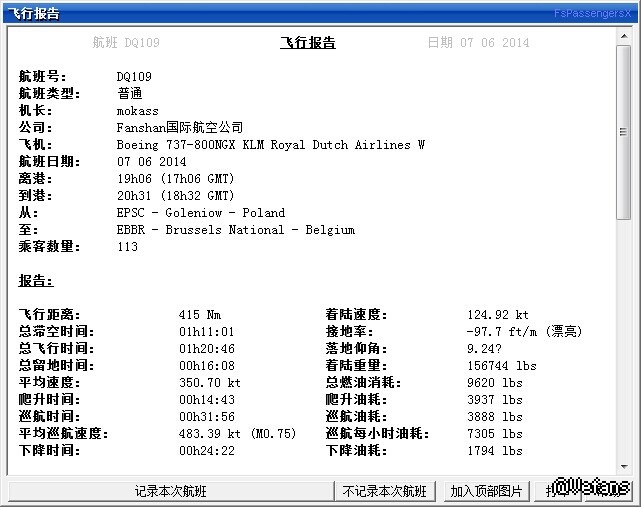This screenshot has height=507, width=641.
Task: Click ground time value 00h16:08
Action: pyautogui.click(x=206, y=366)
